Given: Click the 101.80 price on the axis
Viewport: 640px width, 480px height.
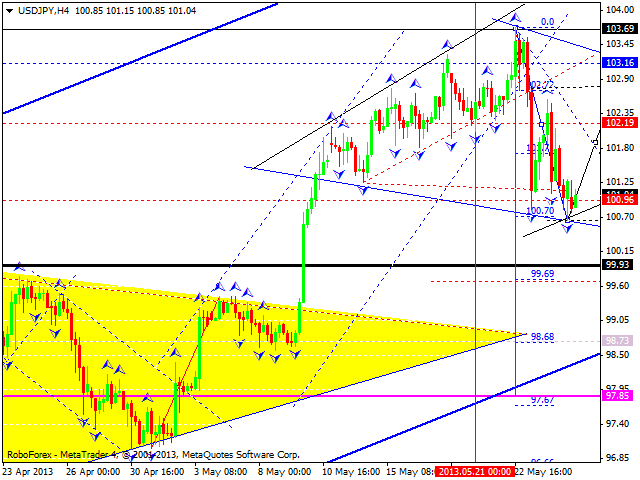Looking at the screenshot, I should 620,148.
